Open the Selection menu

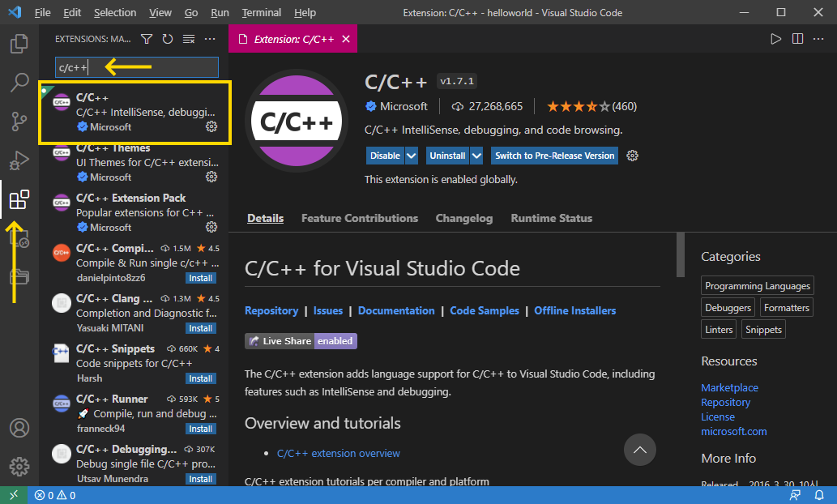coord(115,12)
